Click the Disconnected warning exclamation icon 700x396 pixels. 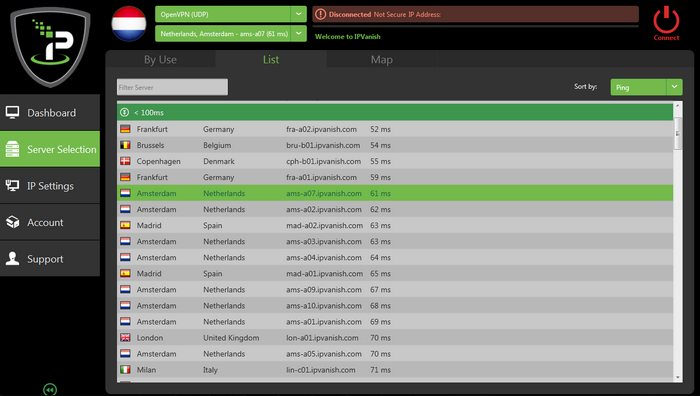click(x=320, y=14)
